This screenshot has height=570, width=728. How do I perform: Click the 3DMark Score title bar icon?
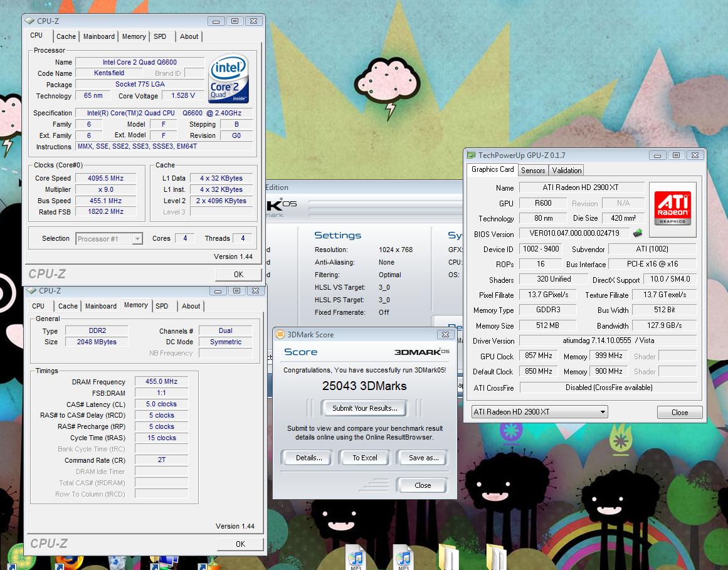(280, 334)
